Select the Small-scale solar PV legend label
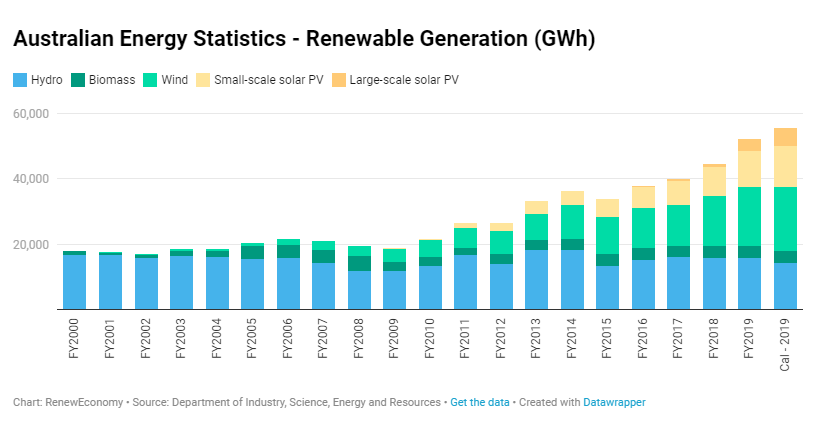The height and width of the screenshot is (435, 817). [269, 80]
